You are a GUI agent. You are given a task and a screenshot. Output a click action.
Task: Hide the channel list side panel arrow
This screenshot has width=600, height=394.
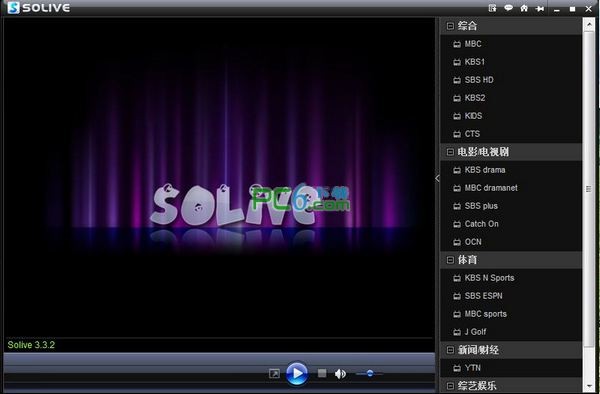437,178
